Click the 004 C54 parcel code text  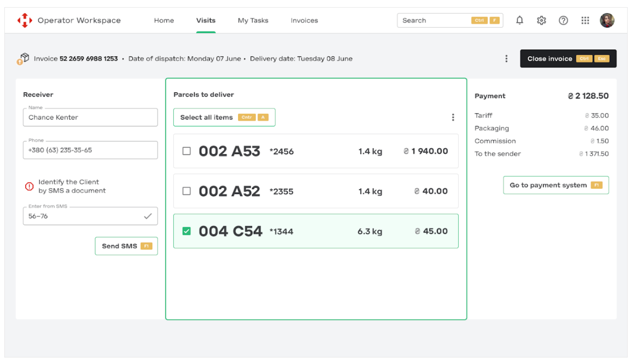[x=230, y=231]
